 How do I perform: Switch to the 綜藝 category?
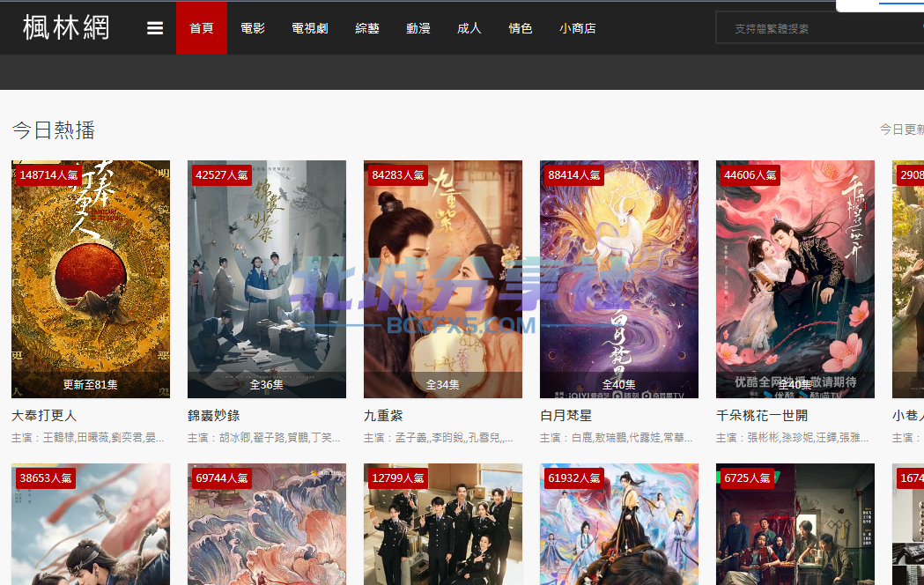pos(367,28)
